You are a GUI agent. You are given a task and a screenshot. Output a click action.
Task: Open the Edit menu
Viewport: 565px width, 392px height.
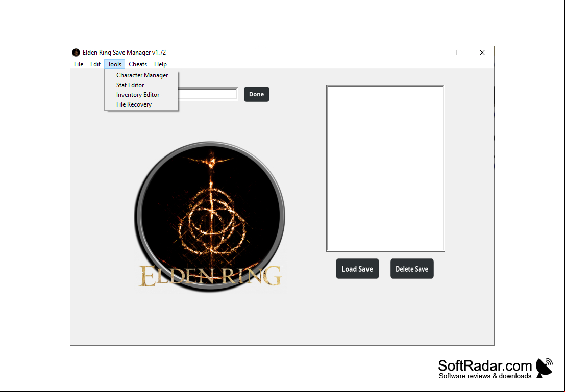click(95, 64)
